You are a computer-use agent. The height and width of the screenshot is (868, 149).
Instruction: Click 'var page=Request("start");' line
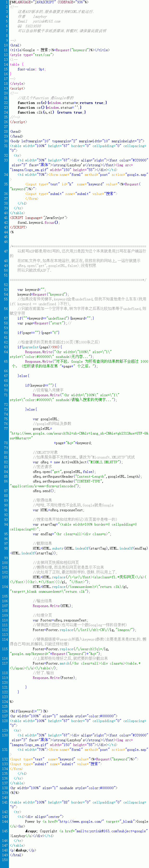(44, 323)
